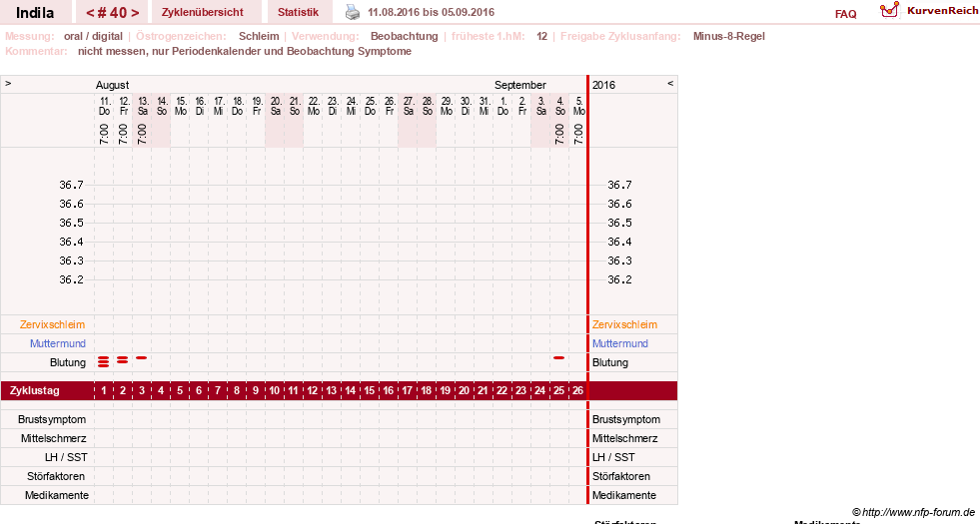
Task: Click cycle day 1 cell
Action: [x=104, y=391]
